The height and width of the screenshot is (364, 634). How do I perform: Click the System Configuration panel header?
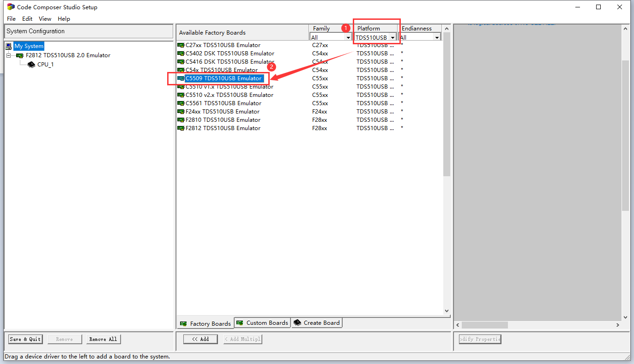click(x=89, y=31)
